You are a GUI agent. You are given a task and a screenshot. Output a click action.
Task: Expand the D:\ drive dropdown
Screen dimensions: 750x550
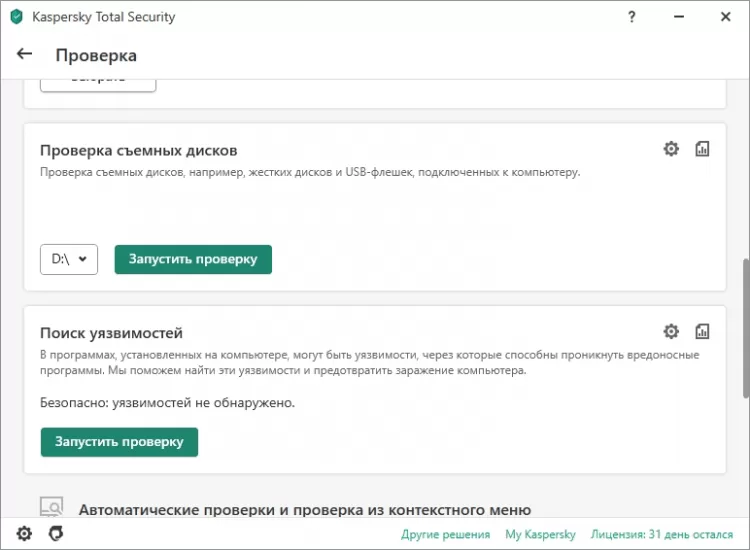69,259
